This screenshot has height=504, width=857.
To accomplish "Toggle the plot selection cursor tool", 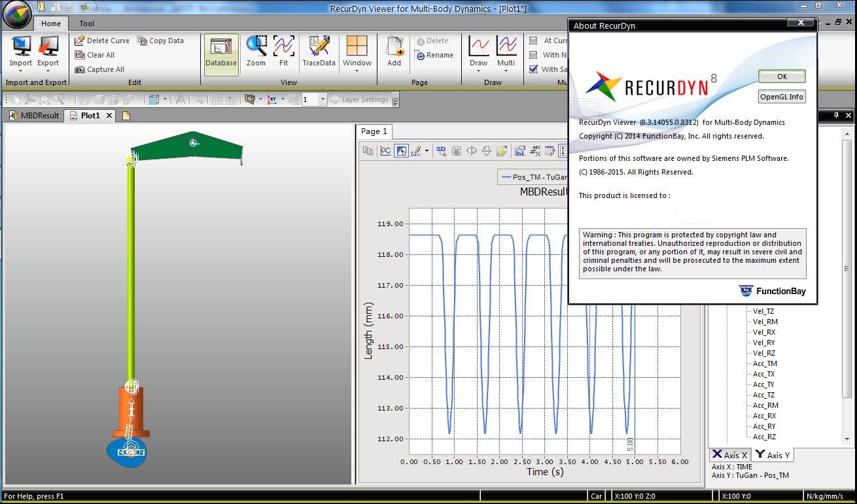I will coord(401,151).
